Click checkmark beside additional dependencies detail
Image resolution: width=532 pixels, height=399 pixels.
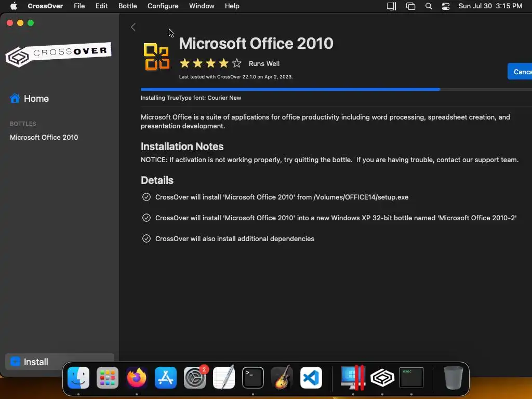(x=146, y=238)
